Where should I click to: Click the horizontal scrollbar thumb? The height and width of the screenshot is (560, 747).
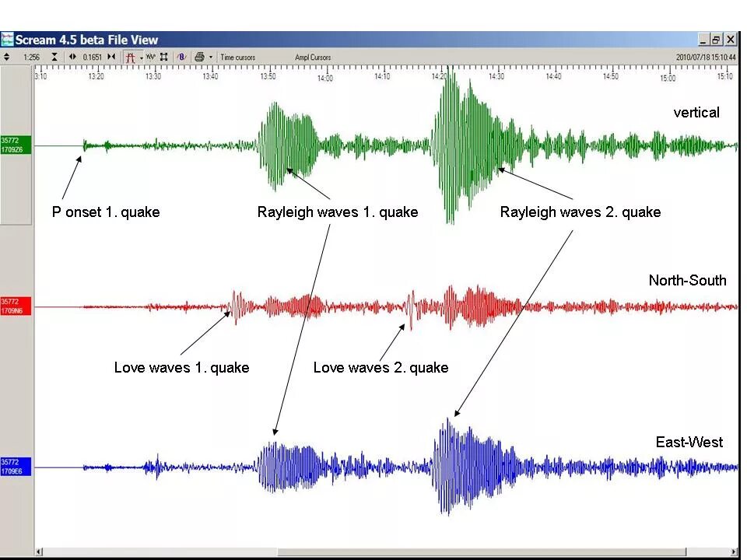click(x=482, y=551)
